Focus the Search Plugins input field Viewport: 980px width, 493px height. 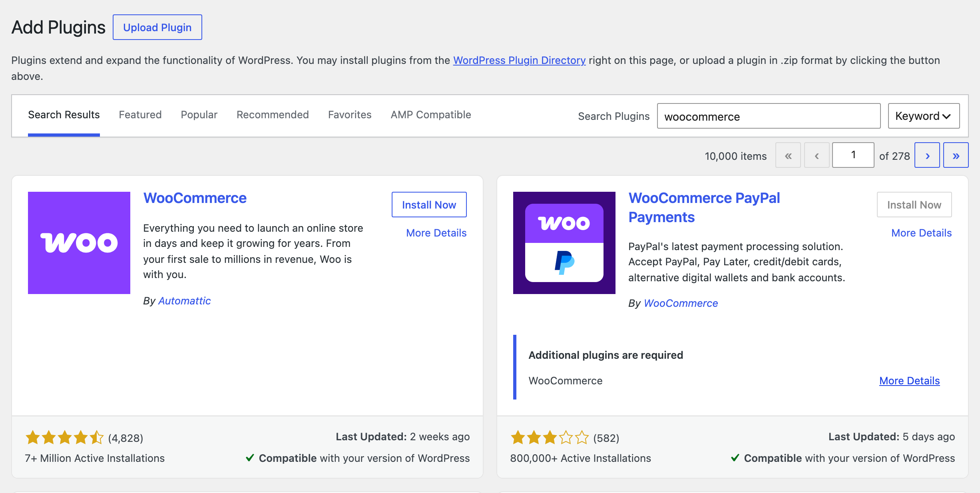coord(769,116)
